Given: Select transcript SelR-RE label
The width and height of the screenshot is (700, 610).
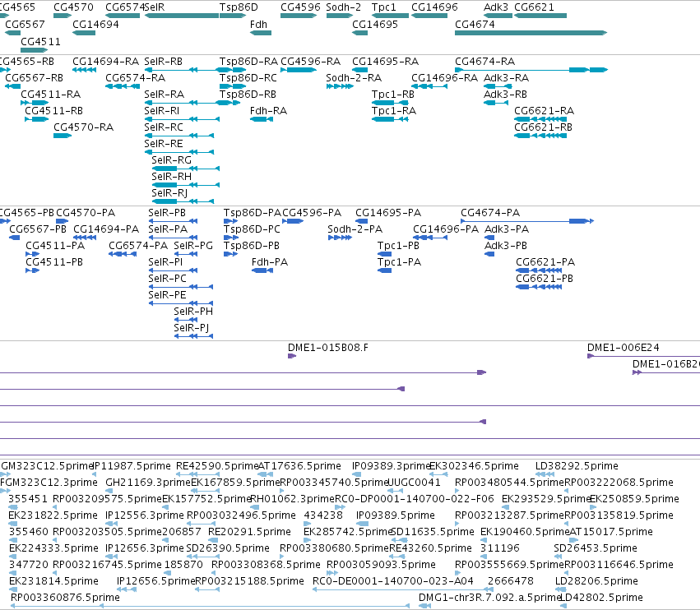Looking at the screenshot, I should (x=164, y=144).
